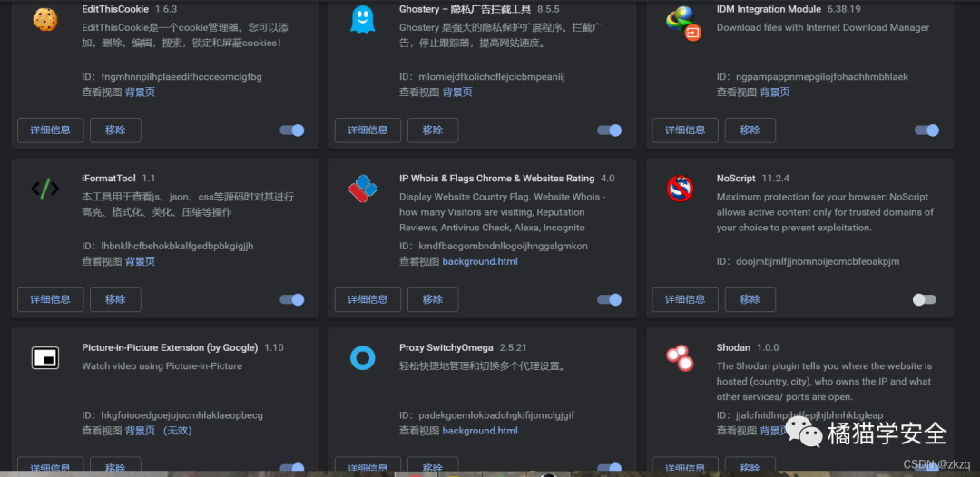This screenshot has height=477, width=980.
Task: Click 'Download files with Internet Download Manager' text
Action: click(x=823, y=27)
